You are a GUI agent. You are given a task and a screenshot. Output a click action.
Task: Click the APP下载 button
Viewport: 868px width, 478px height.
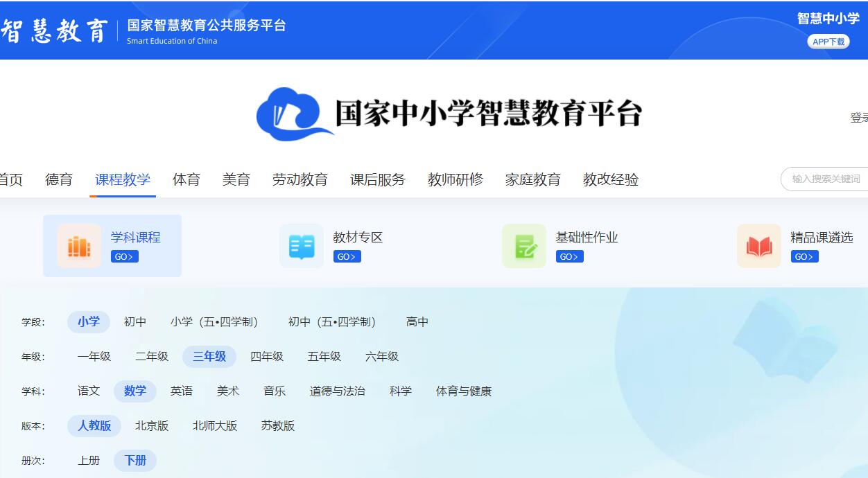pos(828,42)
